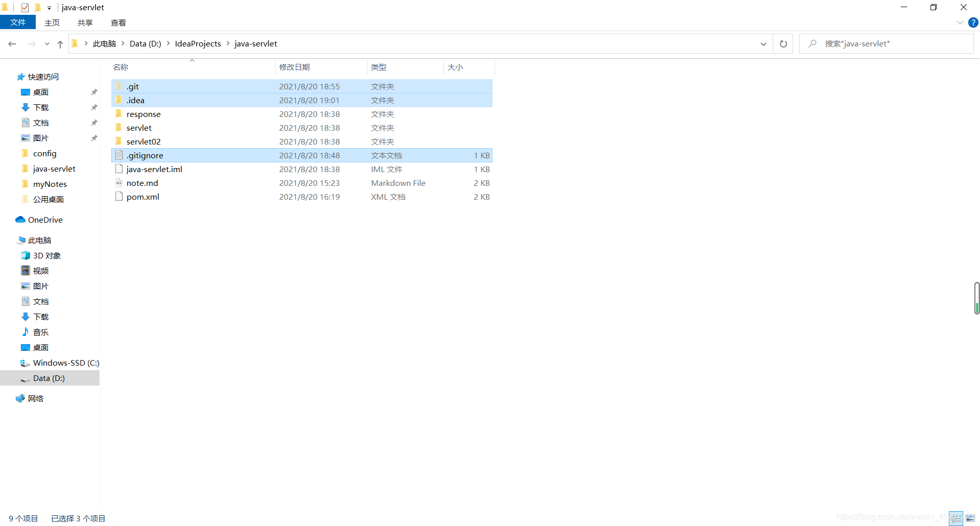This screenshot has height=526, width=980.
Task: Open pinned 图片 under quick access
Action: click(x=41, y=138)
